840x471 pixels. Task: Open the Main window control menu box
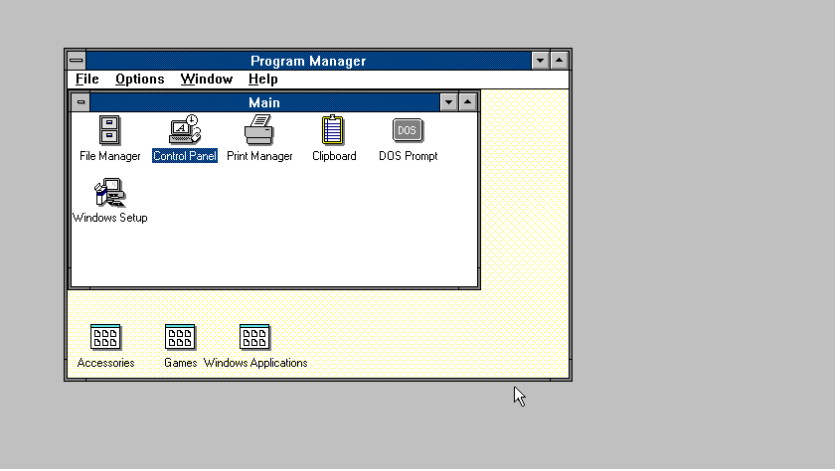(x=81, y=102)
